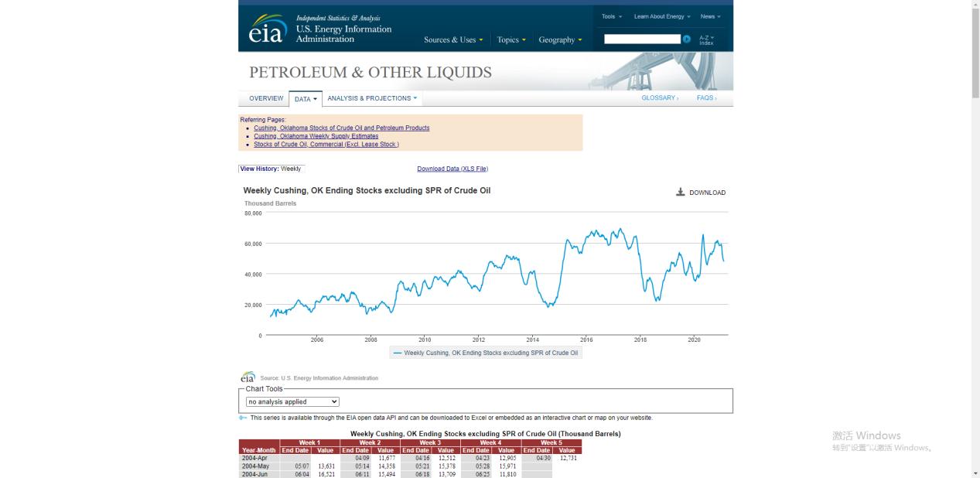
Task: Open the A-Z Index
Action: point(706,39)
